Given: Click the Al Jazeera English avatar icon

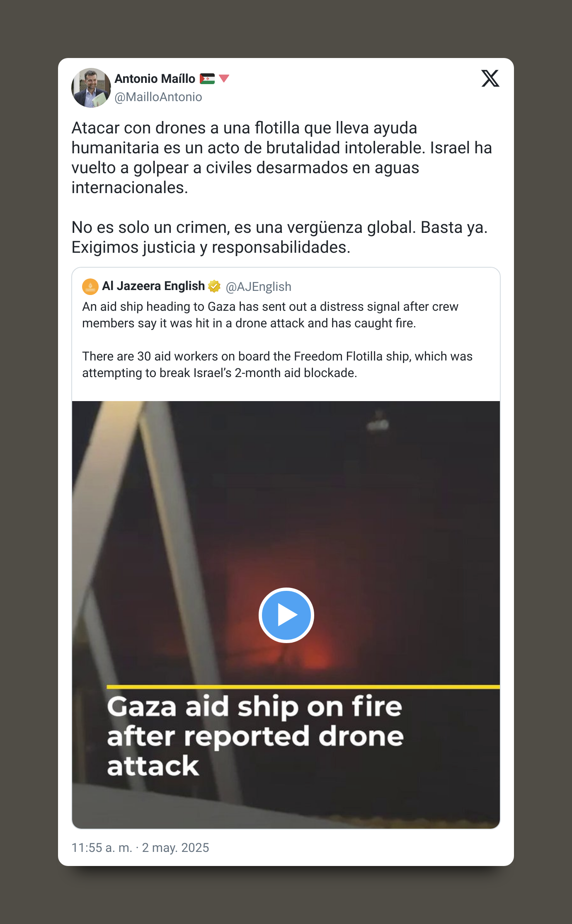Looking at the screenshot, I should [x=90, y=286].
